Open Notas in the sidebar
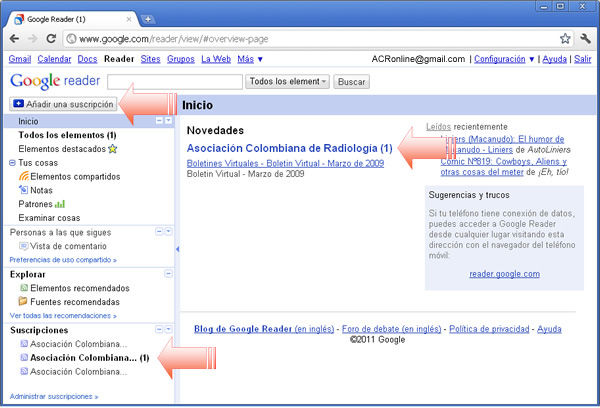Viewport: 600px width, 408px height. (41, 190)
